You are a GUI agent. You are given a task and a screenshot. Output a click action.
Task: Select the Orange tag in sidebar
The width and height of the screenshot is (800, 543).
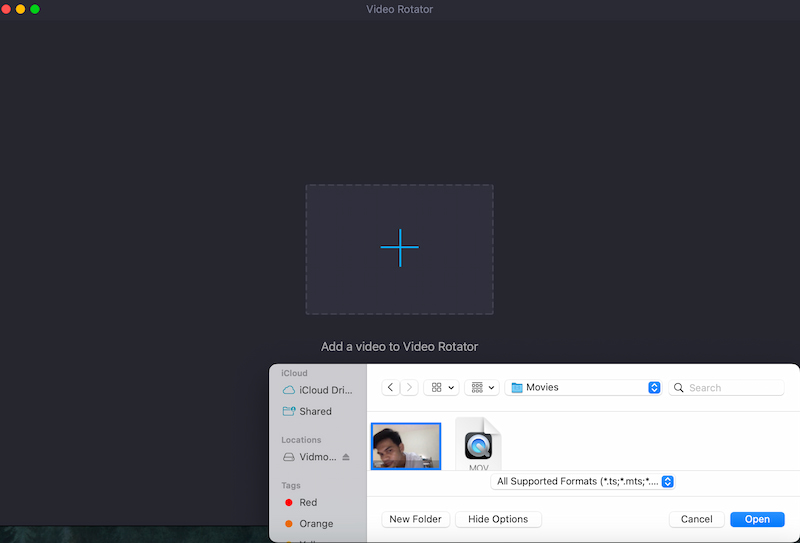point(315,524)
